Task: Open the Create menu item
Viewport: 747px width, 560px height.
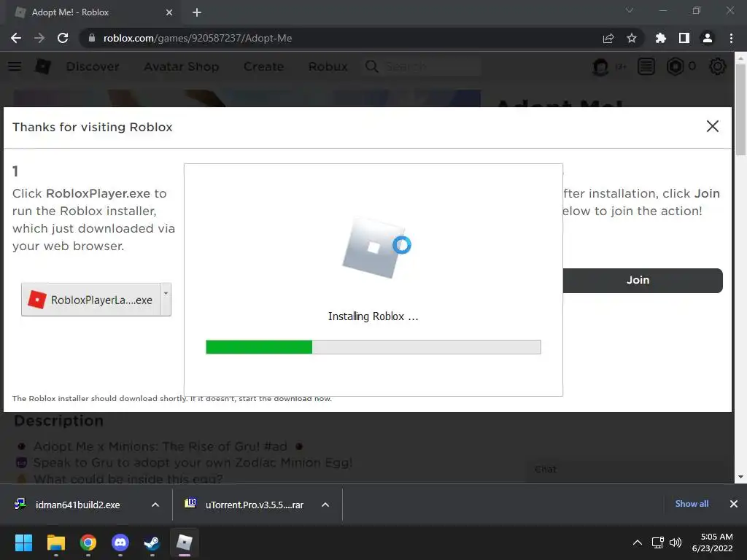Action: tap(263, 66)
